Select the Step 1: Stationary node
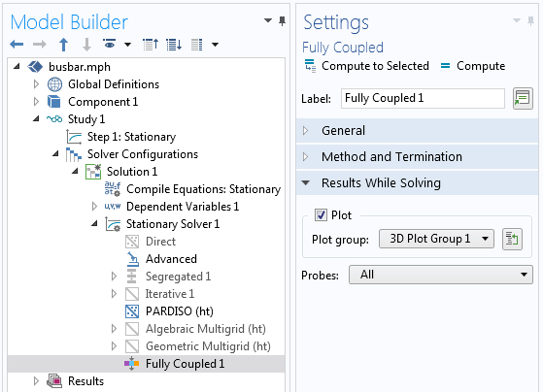 131,137
